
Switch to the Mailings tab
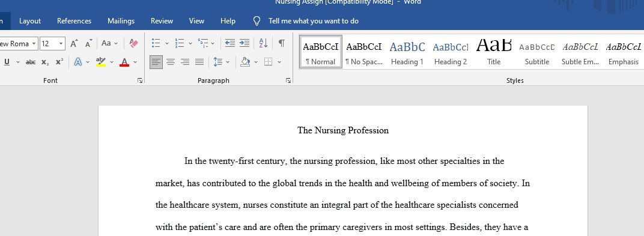point(121,21)
